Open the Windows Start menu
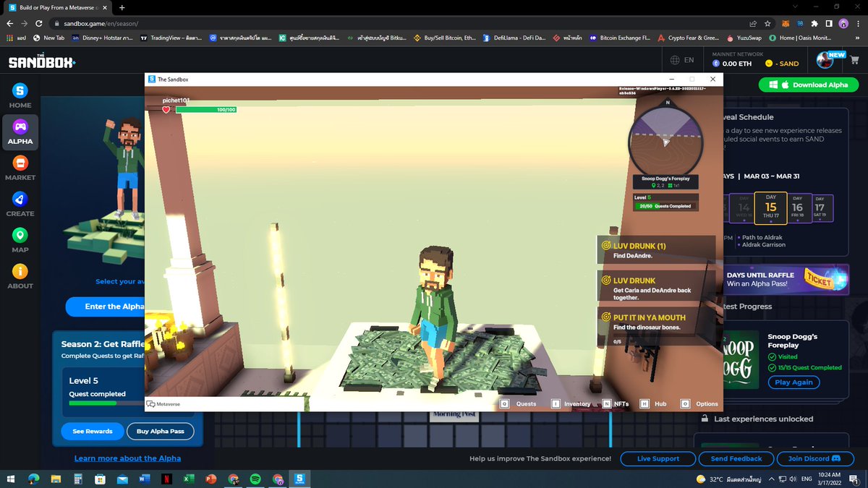 point(11,479)
